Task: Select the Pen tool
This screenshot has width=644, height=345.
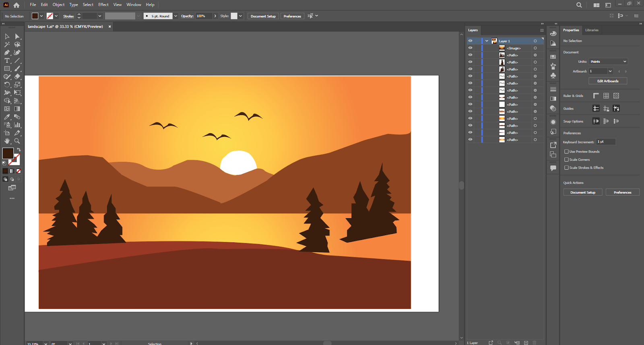Action: [7, 52]
